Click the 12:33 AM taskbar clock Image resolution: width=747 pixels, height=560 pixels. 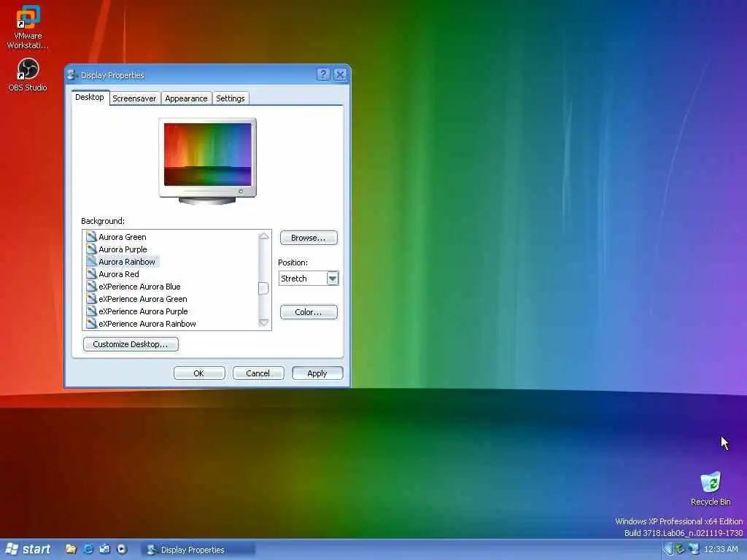721,549
